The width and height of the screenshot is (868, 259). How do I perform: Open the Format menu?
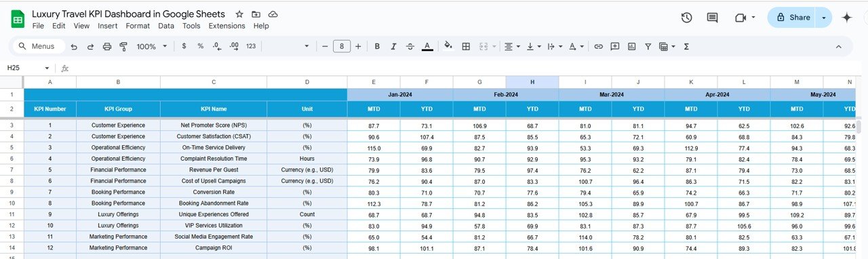click(x=138, y=26)
